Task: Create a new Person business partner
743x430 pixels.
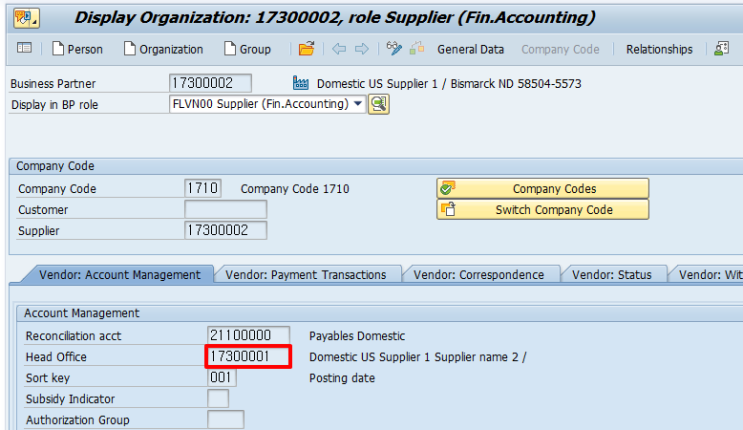Action: [78, 49]
